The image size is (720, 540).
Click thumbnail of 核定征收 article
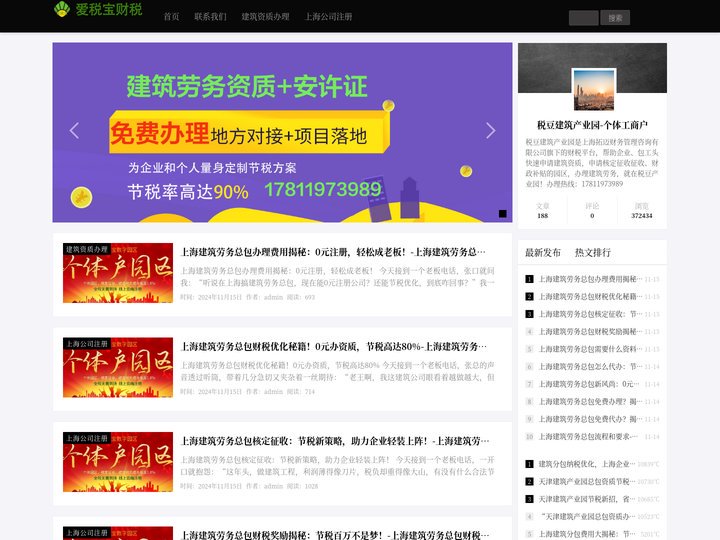point(118,462)
